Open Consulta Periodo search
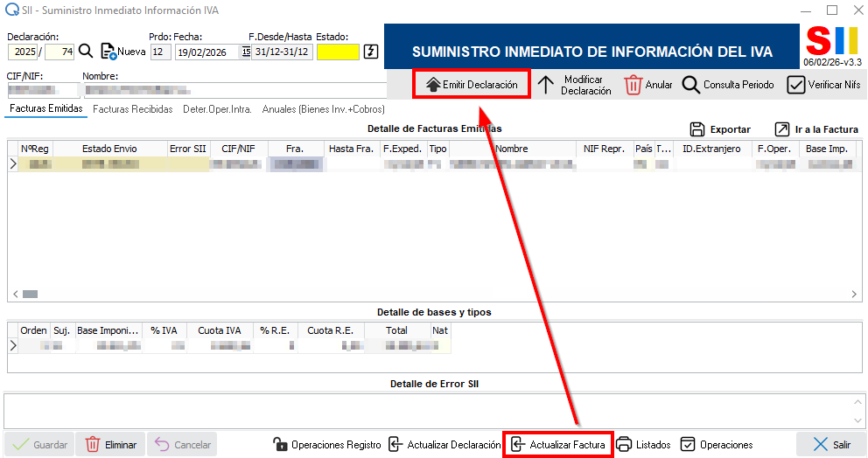Image resolution: width=868 pixels, height=458 pixels. pos(728,85)
